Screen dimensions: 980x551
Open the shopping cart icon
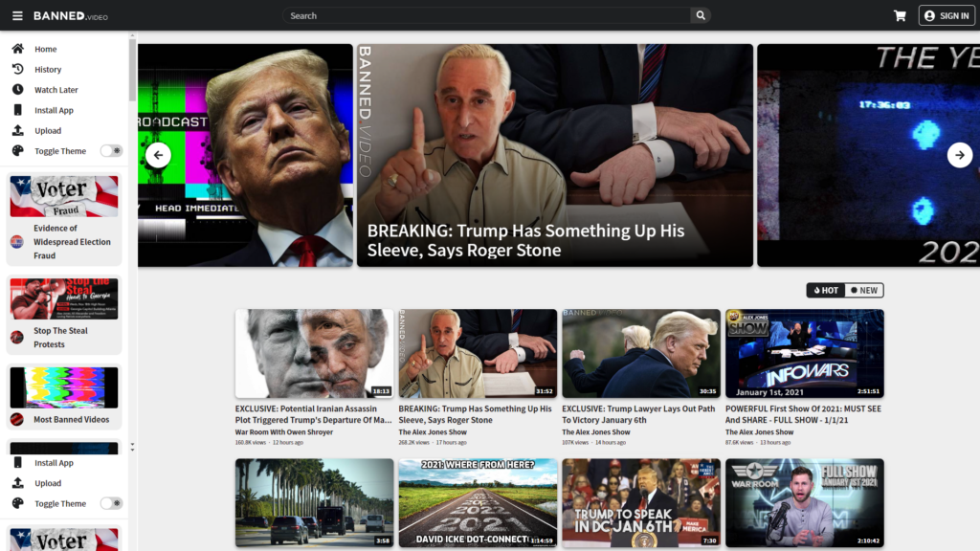click(x=900, y=15)
